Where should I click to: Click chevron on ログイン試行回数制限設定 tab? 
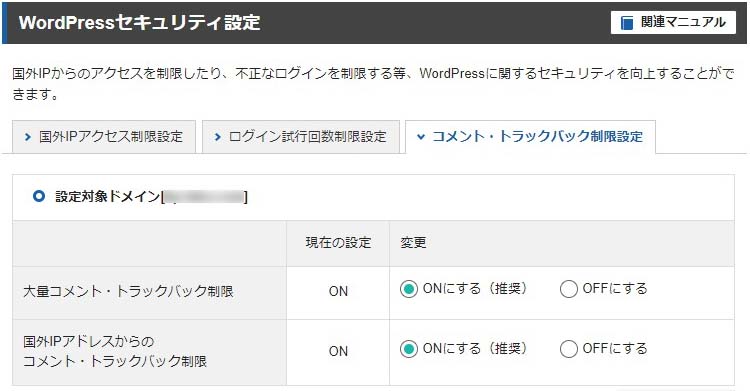(218, 137)
